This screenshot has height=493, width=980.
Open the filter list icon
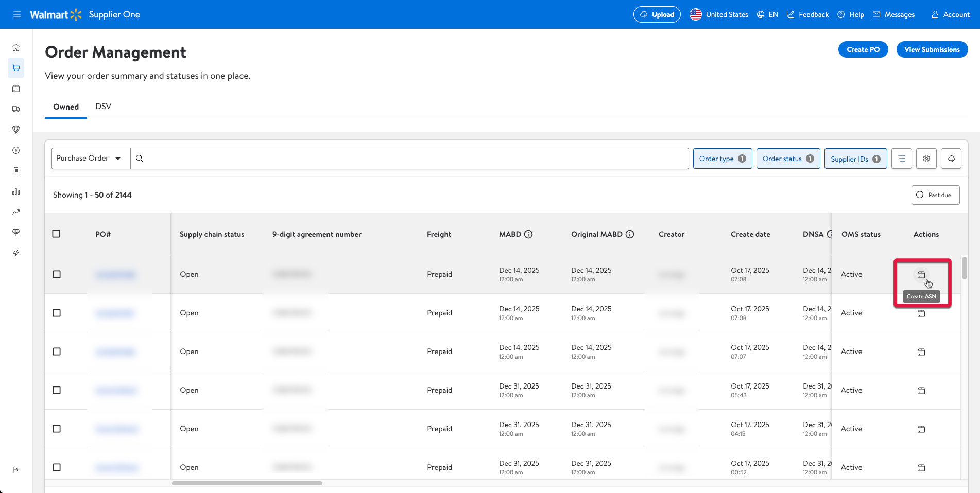[x=901, y=159]
